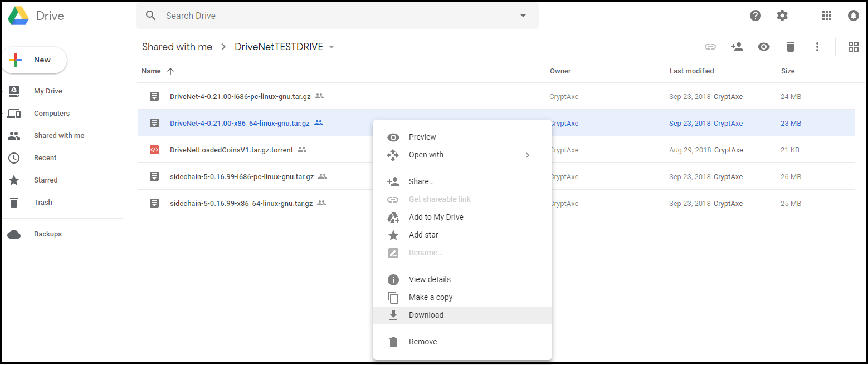Open search options dropdown arrow
Viewport: 868px width, 365px height.
pyautogui.click(x=523, y=16)
